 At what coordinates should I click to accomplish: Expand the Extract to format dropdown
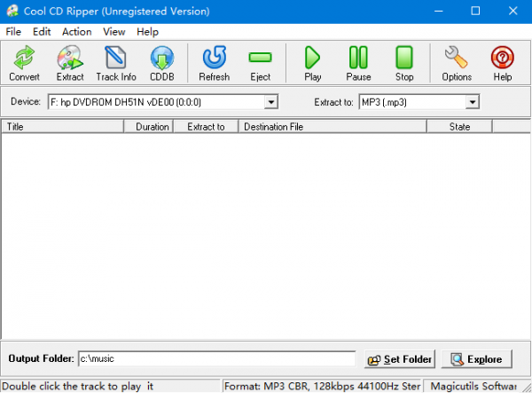[x=472, y=102]
